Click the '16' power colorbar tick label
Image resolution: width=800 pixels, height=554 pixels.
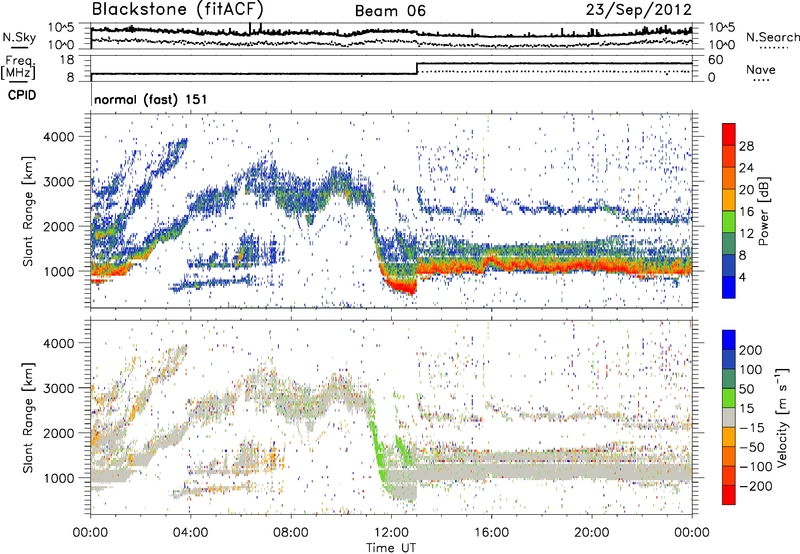pyautogui.click(x=746, y=212)
